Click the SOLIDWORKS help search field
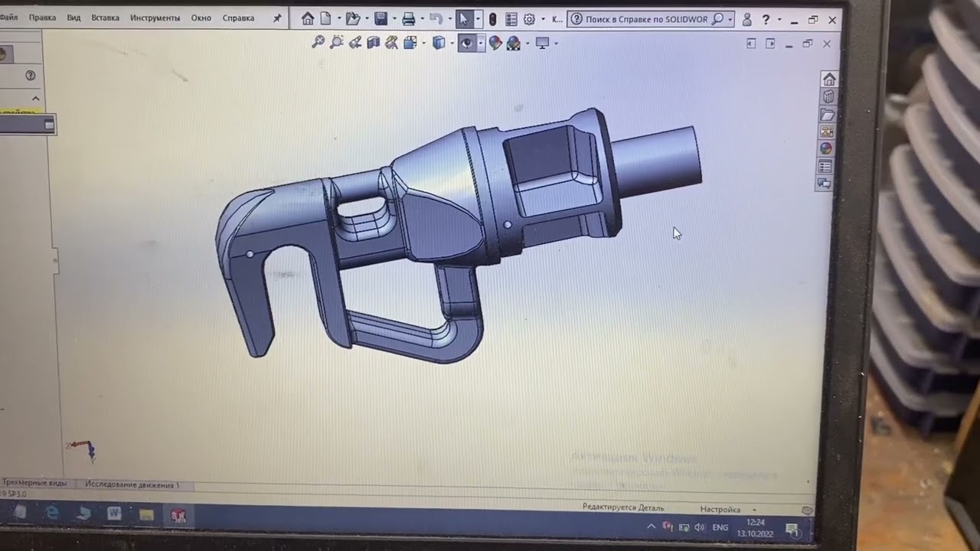The image size is (980, 551). click(648, 19)
